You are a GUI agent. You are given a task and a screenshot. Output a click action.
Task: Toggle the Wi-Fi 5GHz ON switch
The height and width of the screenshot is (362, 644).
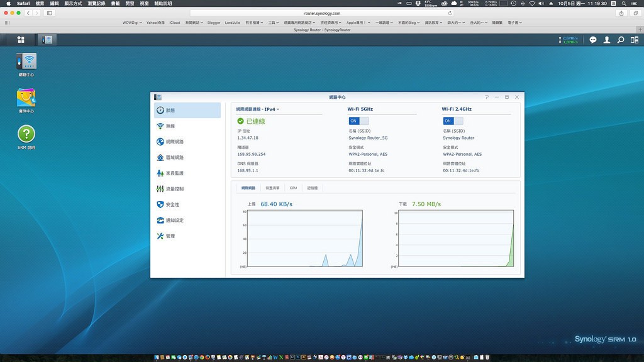point(358,121)
